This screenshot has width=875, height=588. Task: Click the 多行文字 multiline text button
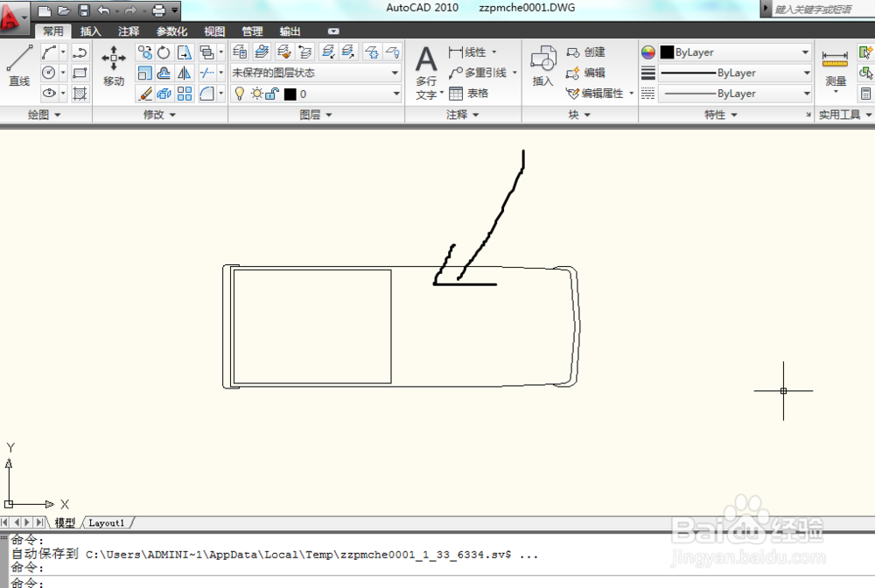(x=428, y=73)
